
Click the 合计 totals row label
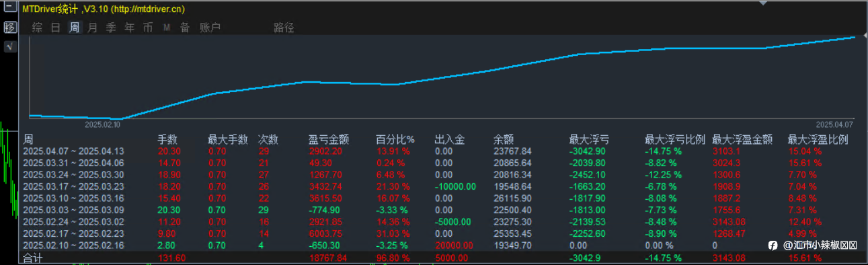point(32,258)
